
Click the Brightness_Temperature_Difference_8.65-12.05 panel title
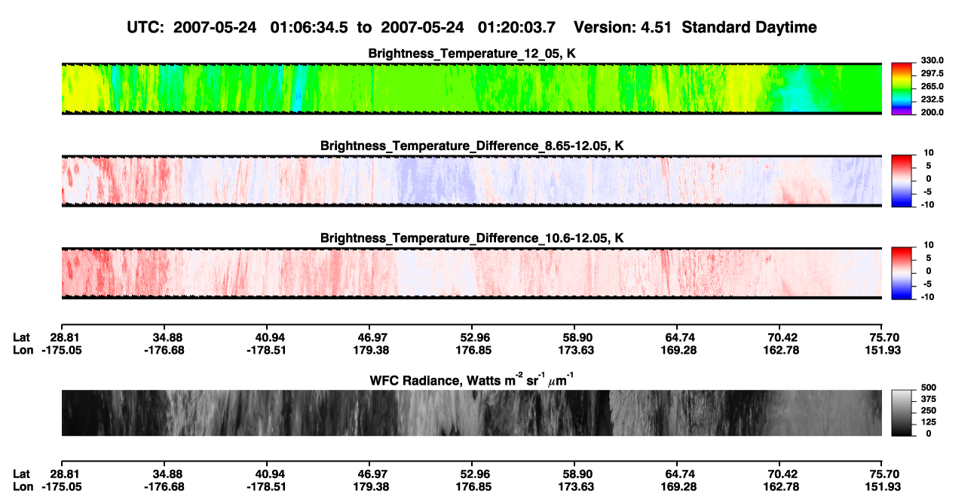[x=472, y=146]
